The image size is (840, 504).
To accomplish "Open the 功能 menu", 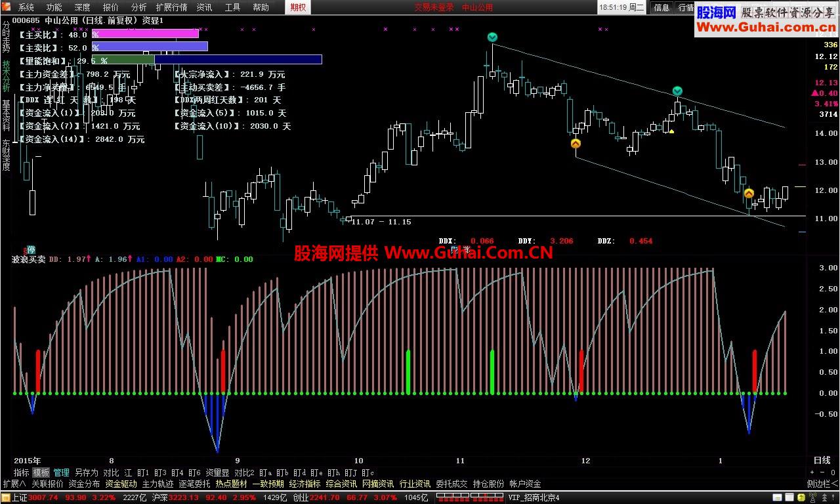I will click(x=54, y=7).
